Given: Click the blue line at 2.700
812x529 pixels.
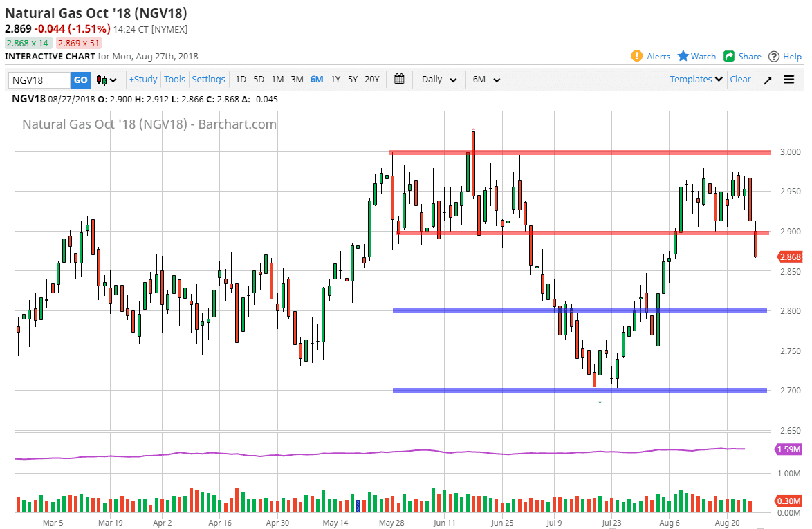Looking at the screenshot, I should [x=580, y=390].
